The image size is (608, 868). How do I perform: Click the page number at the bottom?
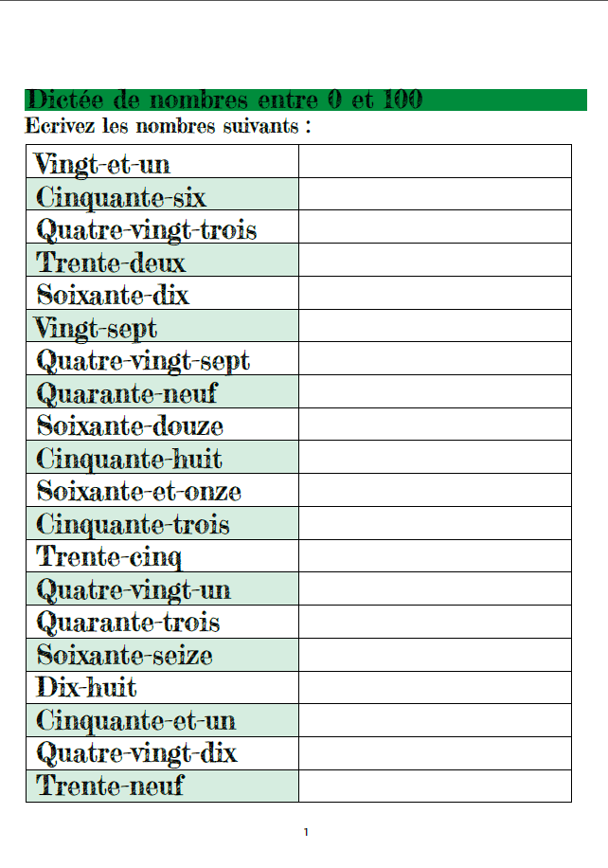[x=306, y=832]
